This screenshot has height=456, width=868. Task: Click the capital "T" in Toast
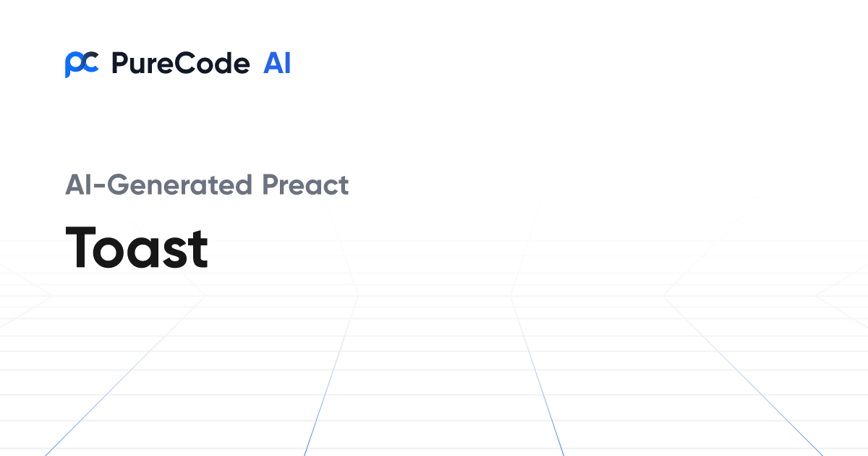pos(82,248)
